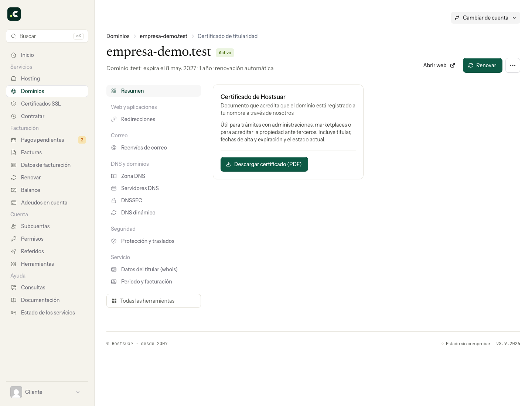Click the Hostsuar logo icon
This screenshot has height=406, width=532.
click(14, 14)
